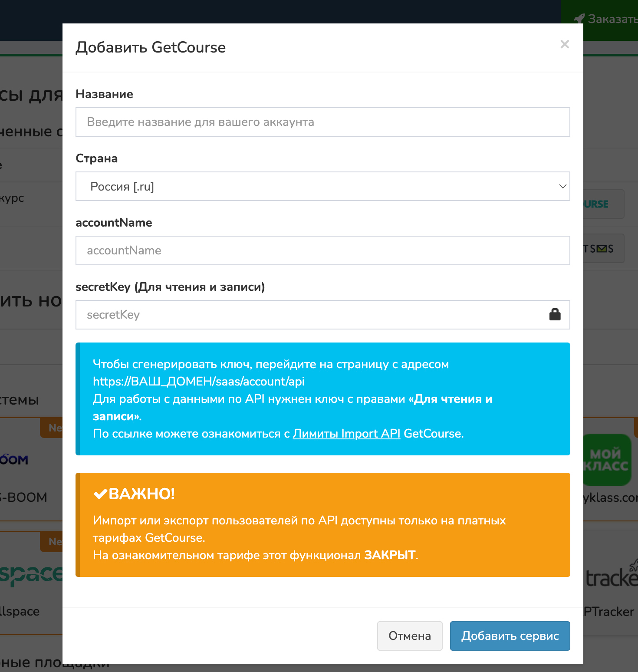Focus the accountName text field
This screenshot has height=672, width=638.
tap(322, 250)
